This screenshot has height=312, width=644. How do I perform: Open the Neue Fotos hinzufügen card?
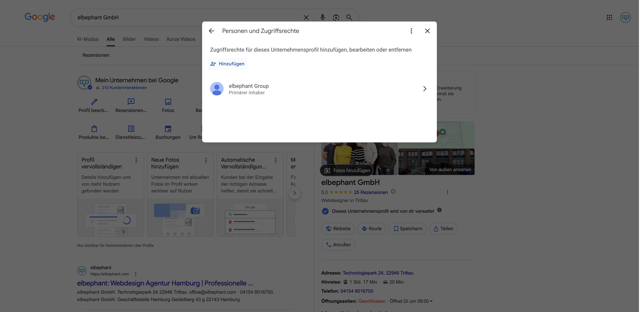pos(180,194)
